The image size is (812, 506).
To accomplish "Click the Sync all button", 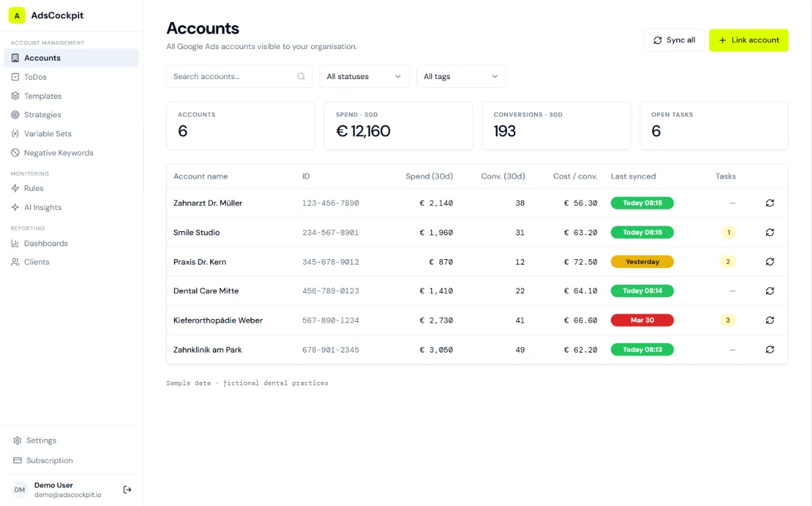I will (673, 40).
